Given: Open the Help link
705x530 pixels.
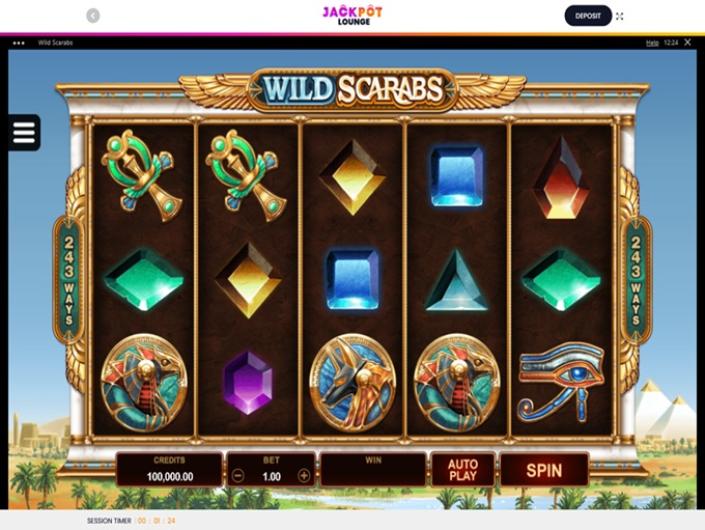Looking at the screenshot, I should point(652,43).
